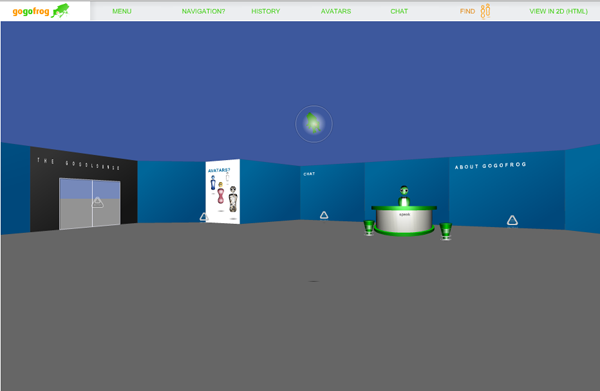
Task: Open NAVIGATION? help
Action: pyautogui.click(x=203, y=11)
